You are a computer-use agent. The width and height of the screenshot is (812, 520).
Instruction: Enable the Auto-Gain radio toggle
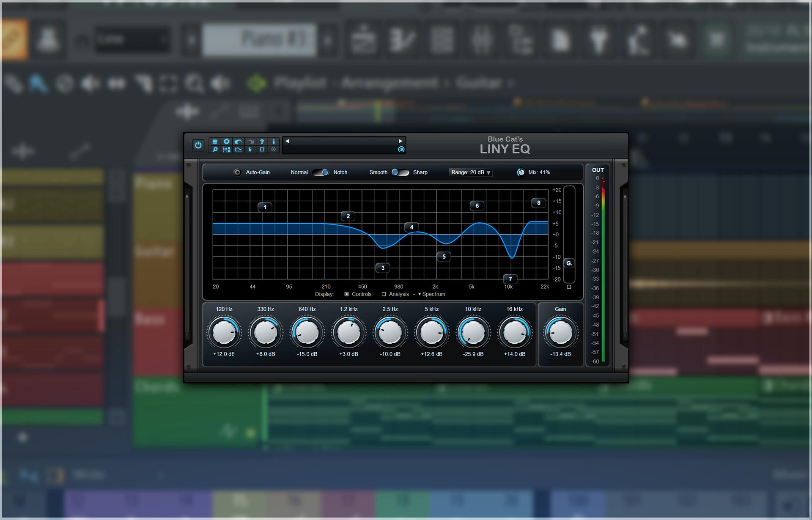pos(238,172)
